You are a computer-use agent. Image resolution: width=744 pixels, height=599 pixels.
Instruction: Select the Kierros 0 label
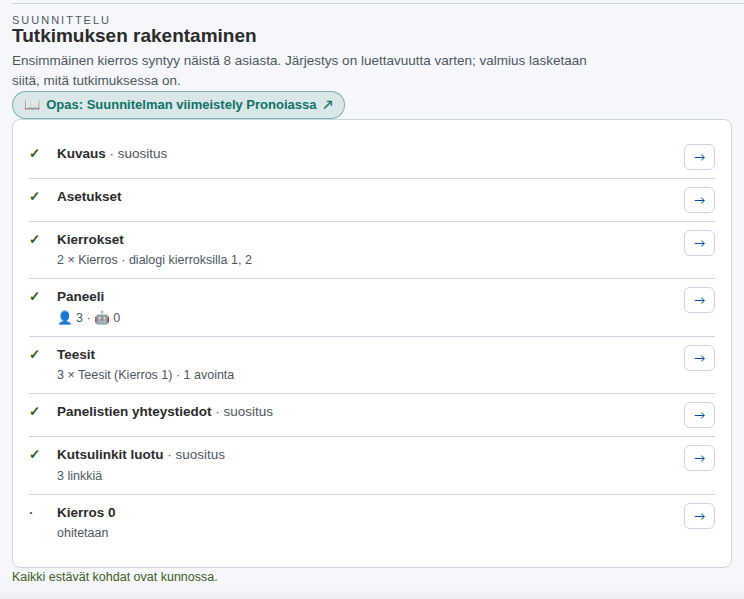86,513
